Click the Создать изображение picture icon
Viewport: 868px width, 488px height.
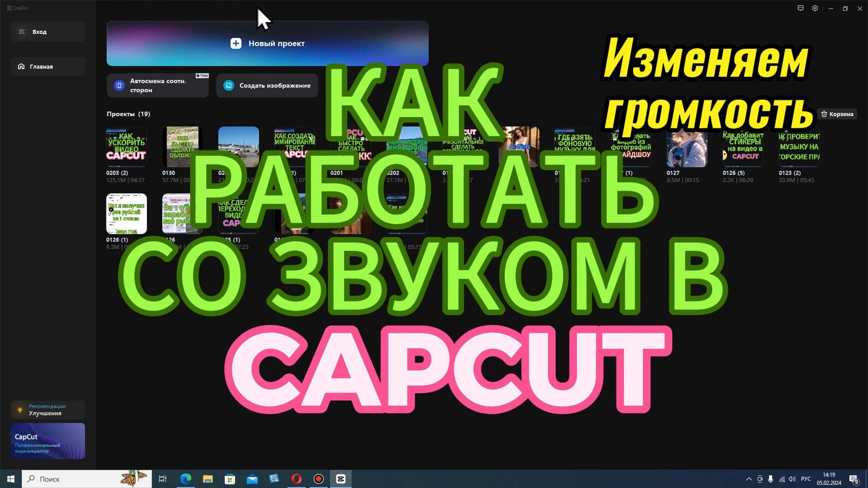point(229,85)
